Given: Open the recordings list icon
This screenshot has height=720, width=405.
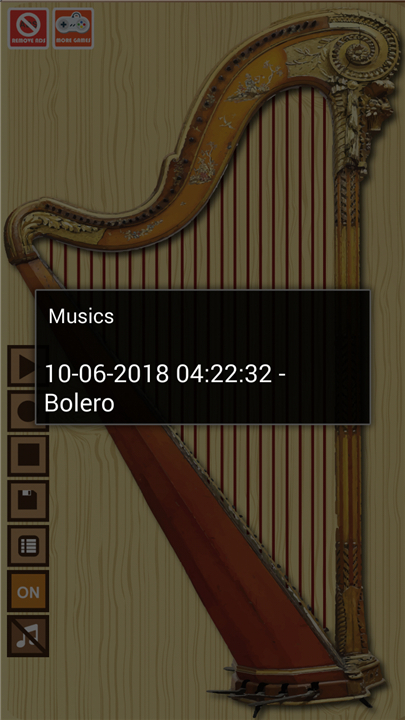Looking at the screenshot, I should point(28,546).
